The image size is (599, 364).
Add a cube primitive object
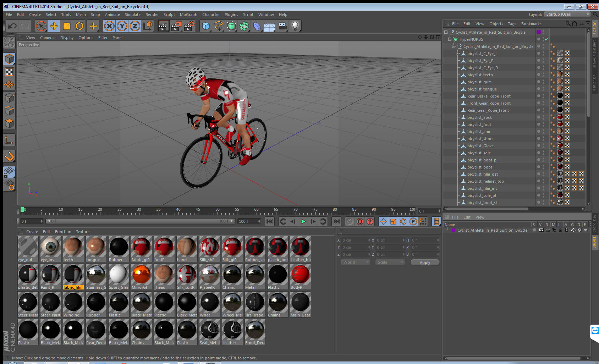(206, 26)
